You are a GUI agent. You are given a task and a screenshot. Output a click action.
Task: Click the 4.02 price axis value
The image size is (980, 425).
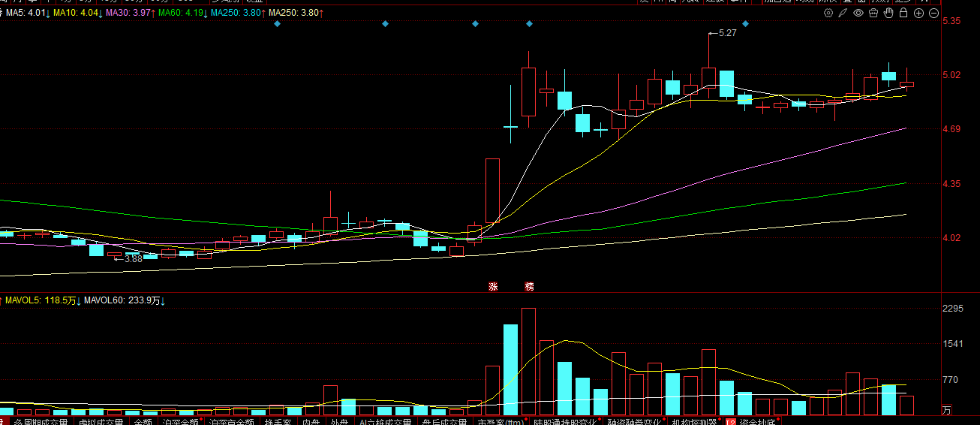951,238
